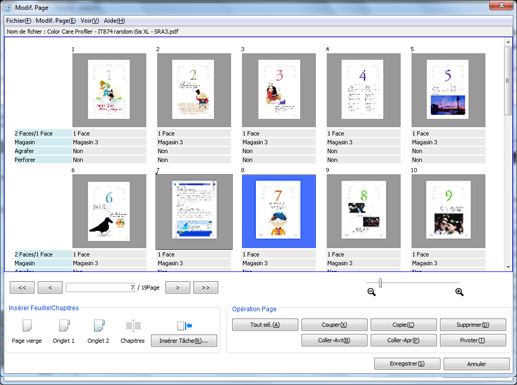Go to the next page with >
Image resolution: width=517 pixels, height=385 pixels.
pyautogui.click(x=178, y=288)
